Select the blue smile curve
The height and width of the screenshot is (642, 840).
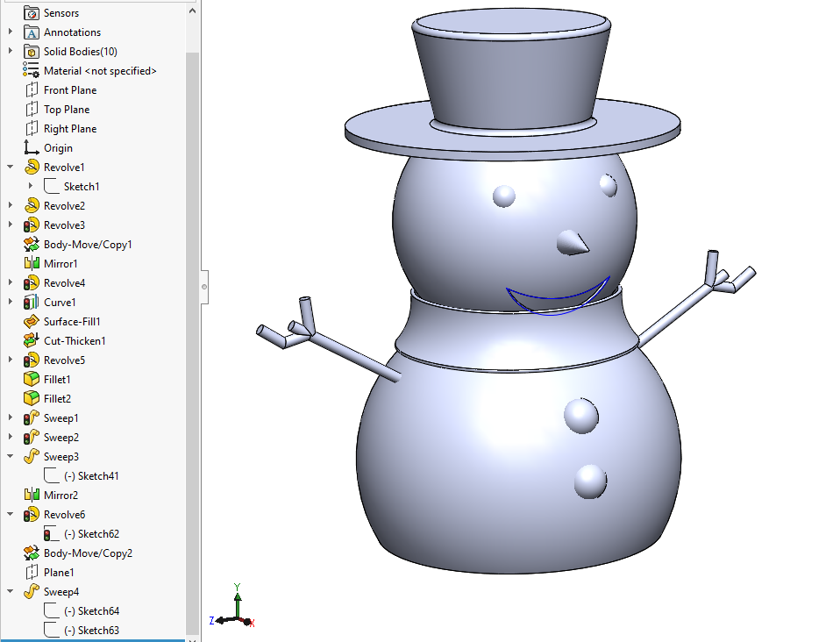coord(559,296)
